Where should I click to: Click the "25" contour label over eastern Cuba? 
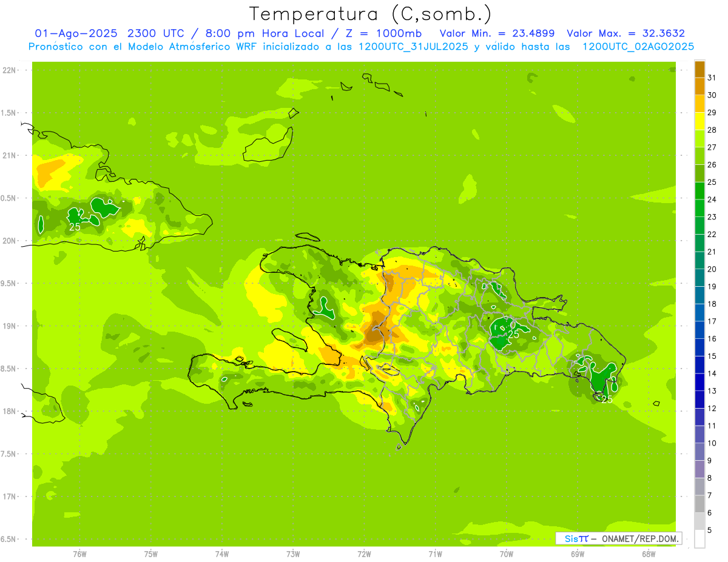tap(75, 227)
